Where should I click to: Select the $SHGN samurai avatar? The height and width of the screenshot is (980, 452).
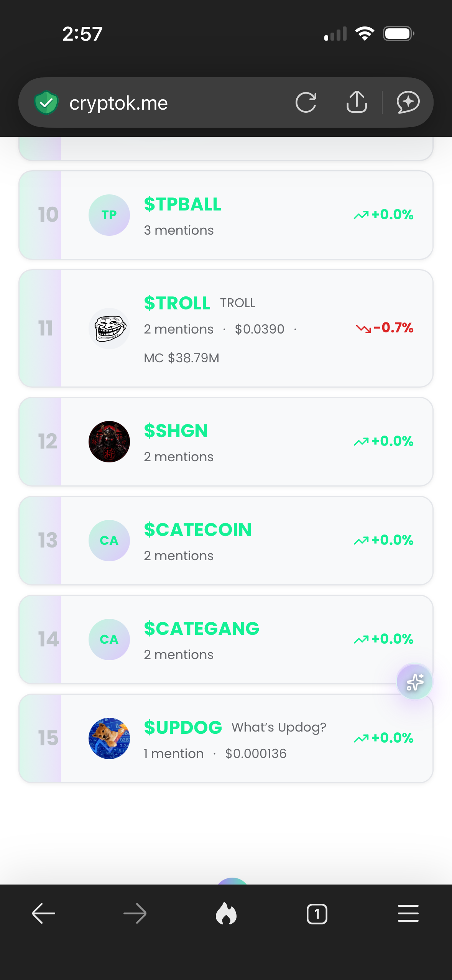point(109,442)
